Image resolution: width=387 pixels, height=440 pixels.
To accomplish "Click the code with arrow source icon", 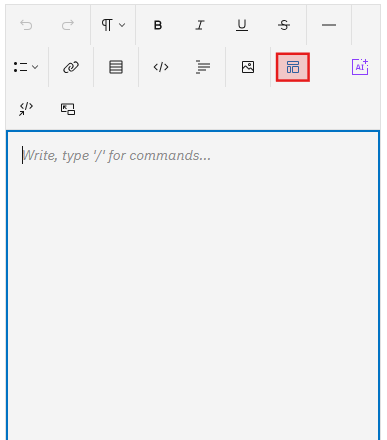I will (26, 109).
